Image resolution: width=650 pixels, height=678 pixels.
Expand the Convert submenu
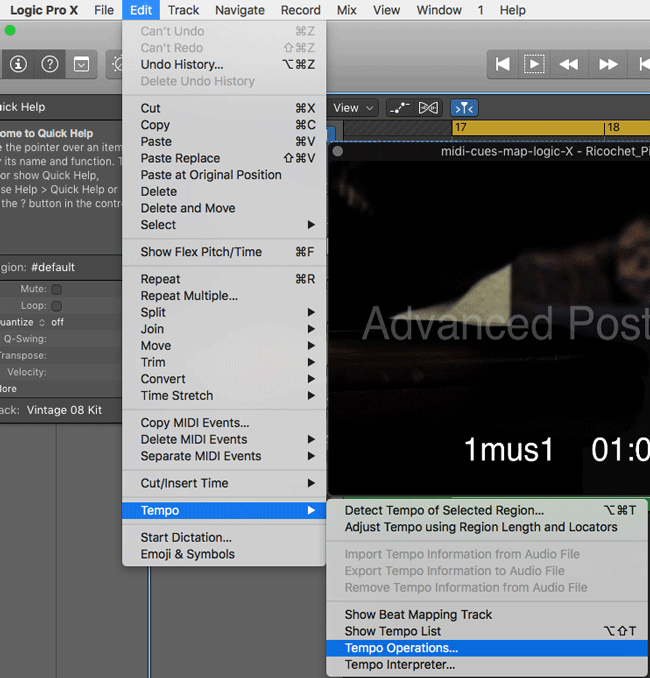click(x=224, y=379)
